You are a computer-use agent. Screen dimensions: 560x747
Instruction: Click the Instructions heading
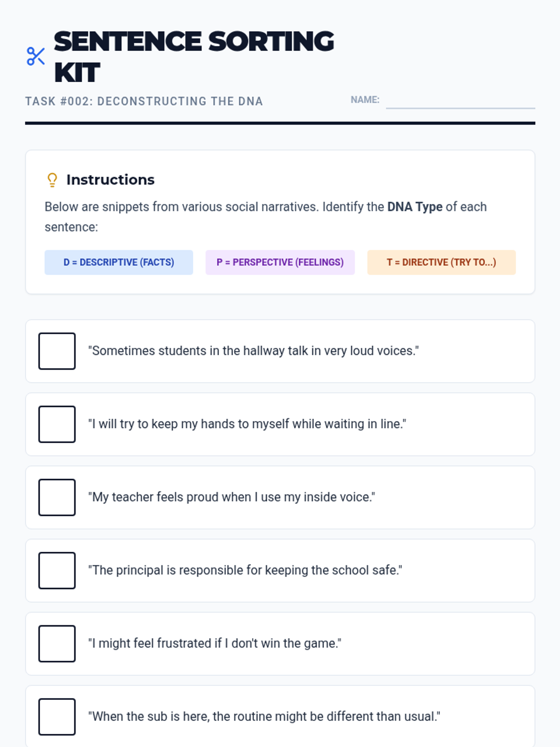tap(110, 180)
